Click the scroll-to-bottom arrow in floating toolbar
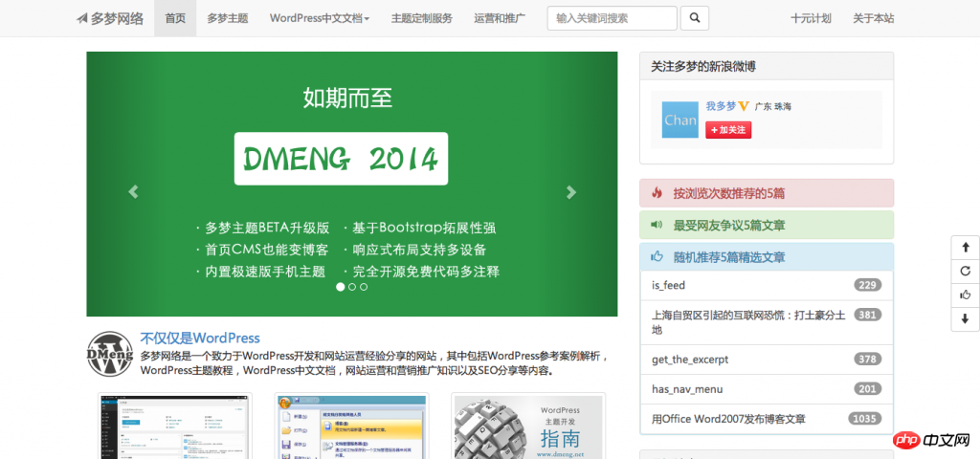The height and width of the screenshot is (459, 980). click(x=965, y=318)
